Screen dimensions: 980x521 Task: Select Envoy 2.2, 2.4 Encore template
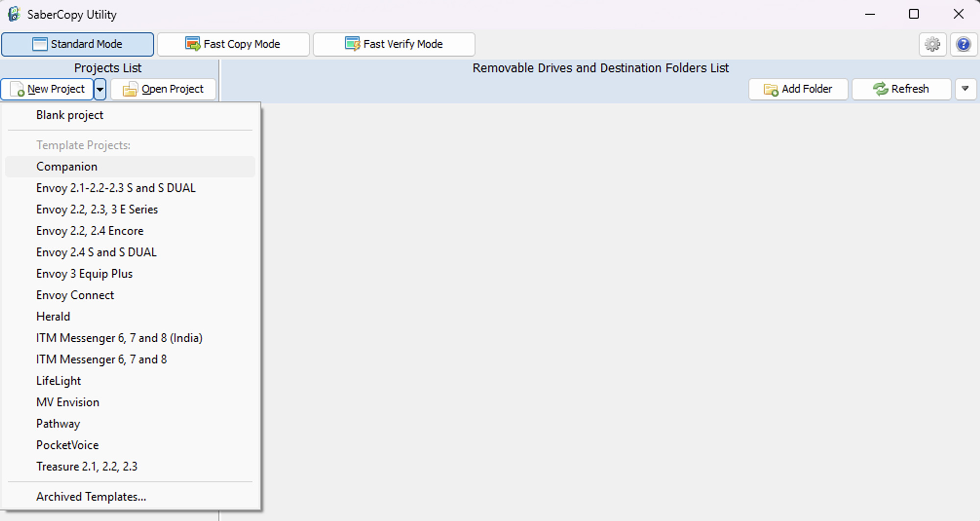tap(130, 231)
